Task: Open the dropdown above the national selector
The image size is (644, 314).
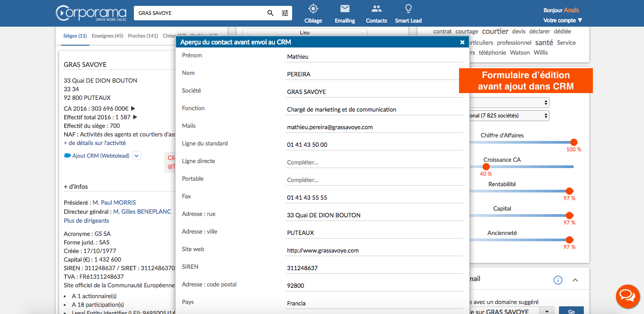Action: tap(509, 103)
